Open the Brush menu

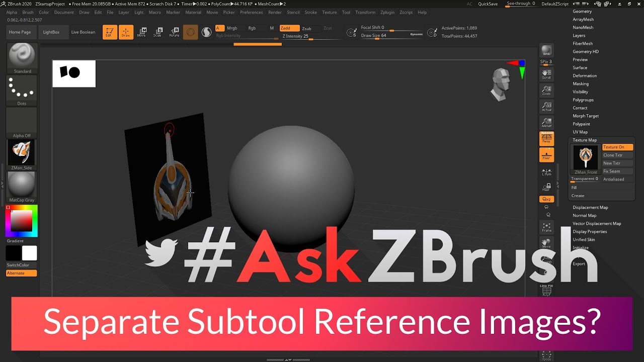28,12
